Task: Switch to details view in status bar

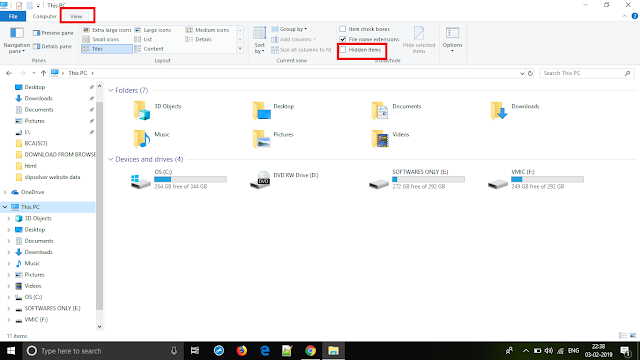Action: tap(622, 336)
